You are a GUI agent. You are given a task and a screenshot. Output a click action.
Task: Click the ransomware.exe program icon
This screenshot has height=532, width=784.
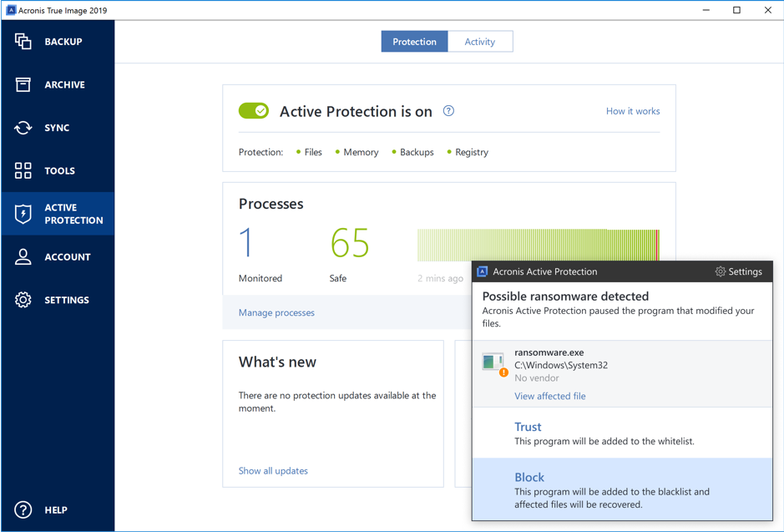[x=493, y=362]
